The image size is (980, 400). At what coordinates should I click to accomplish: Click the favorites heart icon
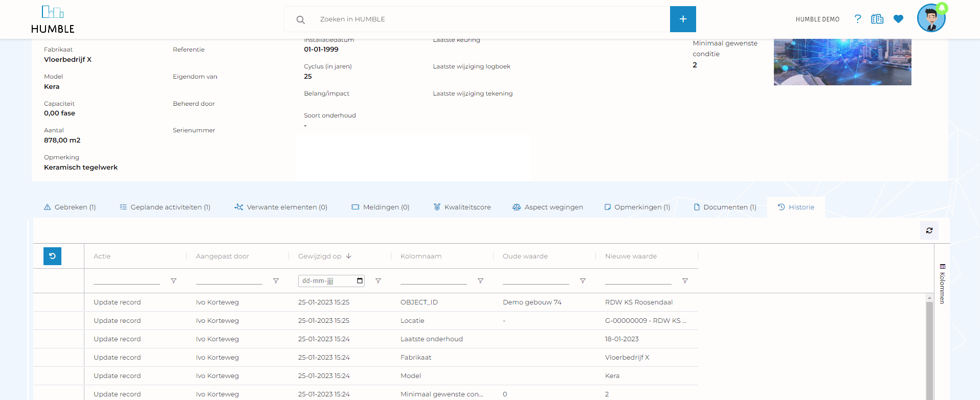pos(898,19)
